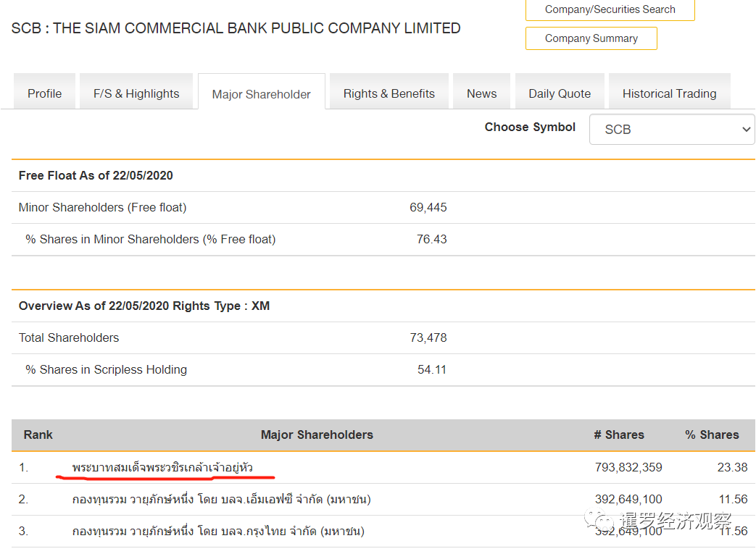Click the Major Shareholders column header
The image size is (756, 554).
(317, 435)
